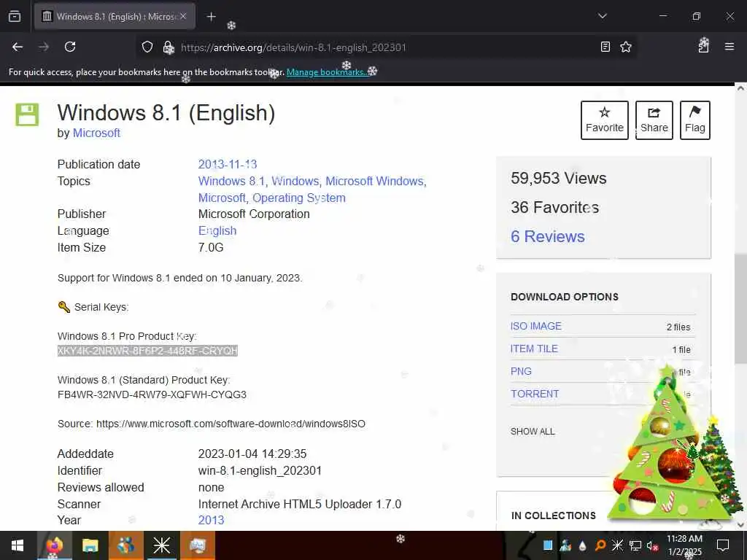Open extensions toolbar icon
Screen dimensions: 747x560
tap(704, 46)
